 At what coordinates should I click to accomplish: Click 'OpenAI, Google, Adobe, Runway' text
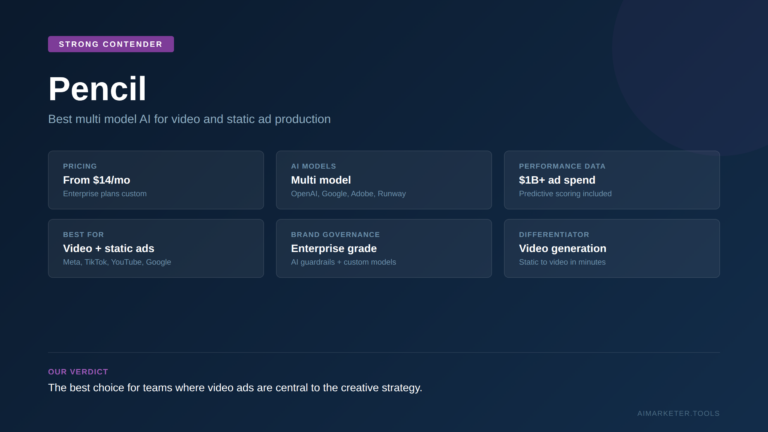(348, 194)
